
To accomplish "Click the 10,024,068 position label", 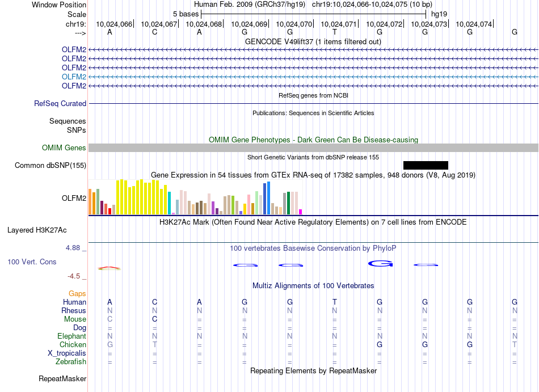I will [204, 24].
